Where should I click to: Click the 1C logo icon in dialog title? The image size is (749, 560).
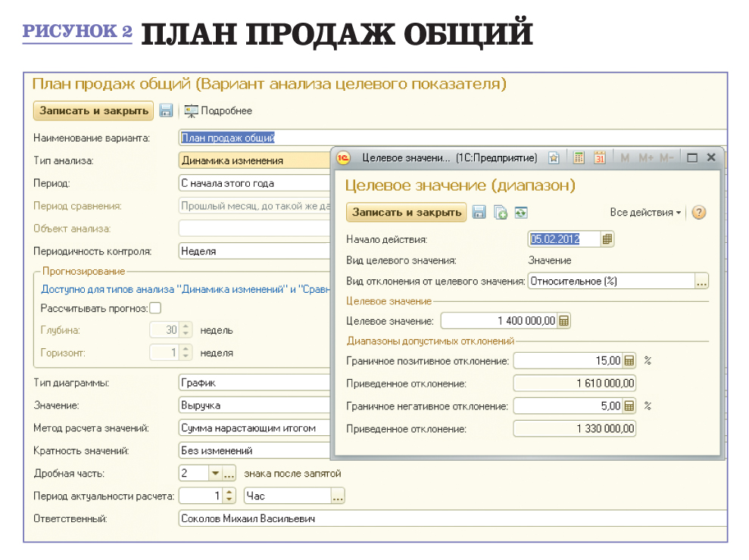[343, 157]
